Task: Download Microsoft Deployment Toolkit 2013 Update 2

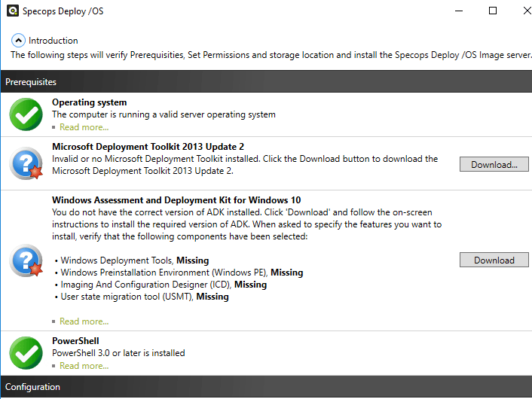Action: 494,164
